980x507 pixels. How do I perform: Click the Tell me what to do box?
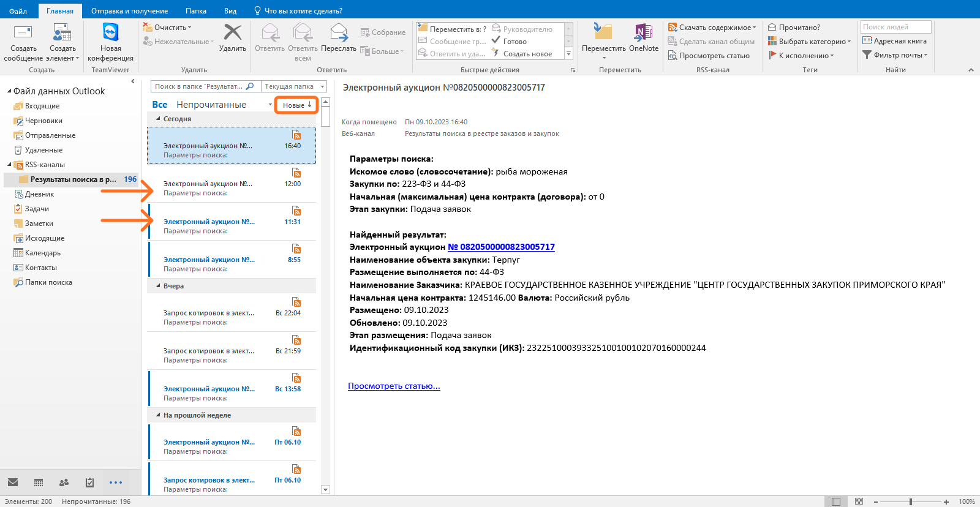pos(298,11)
